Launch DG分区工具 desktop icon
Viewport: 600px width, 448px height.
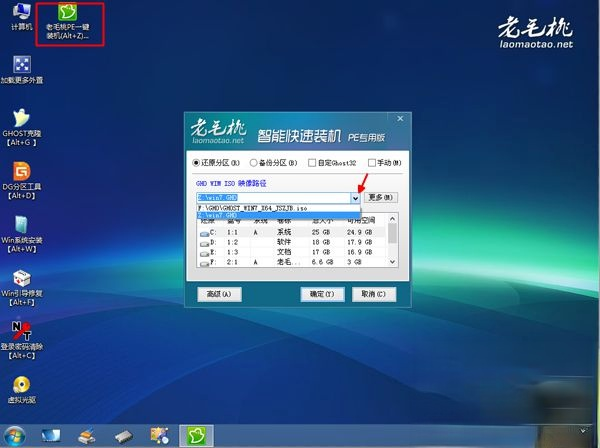[22, 180]
